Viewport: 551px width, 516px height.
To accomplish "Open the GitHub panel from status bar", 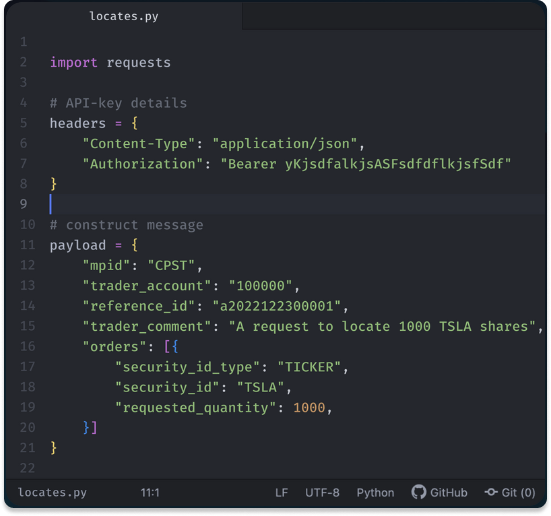I will 439,492.
